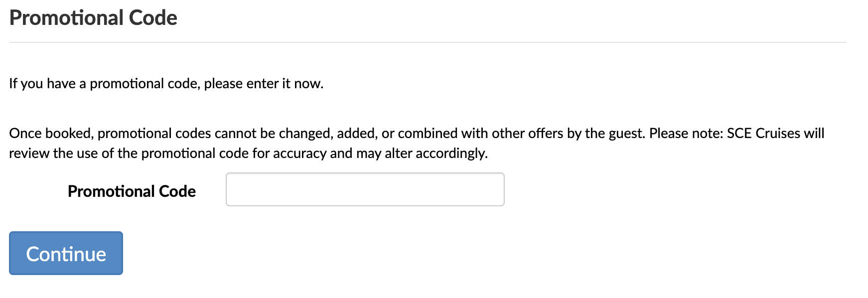
Task: Click the bold Promotional Code field label
Action: coord(132,191)
